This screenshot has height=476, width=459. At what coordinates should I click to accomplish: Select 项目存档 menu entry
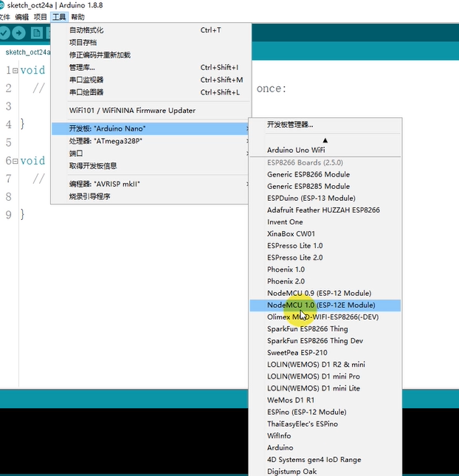(x=151, y=43)
